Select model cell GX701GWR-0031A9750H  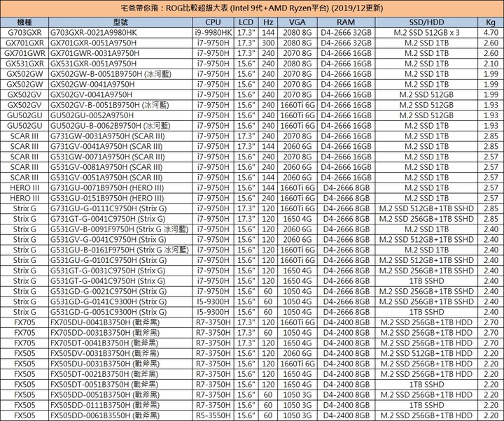pyautogui.click(x=120, y=53)
